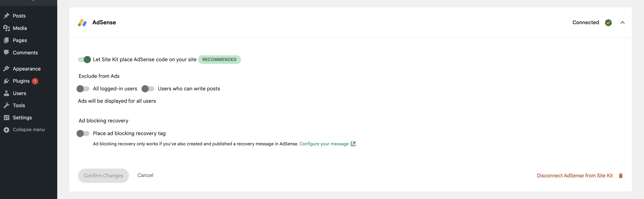Viewport: 644px width, 199px height.
Task: Click the Posts pin icon in sidebar
Action: pos(6,16)
